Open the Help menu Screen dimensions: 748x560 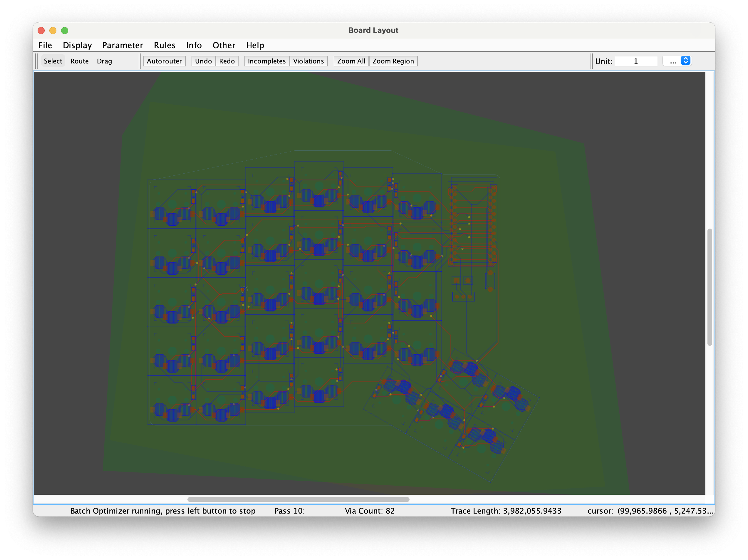[255, 45]
